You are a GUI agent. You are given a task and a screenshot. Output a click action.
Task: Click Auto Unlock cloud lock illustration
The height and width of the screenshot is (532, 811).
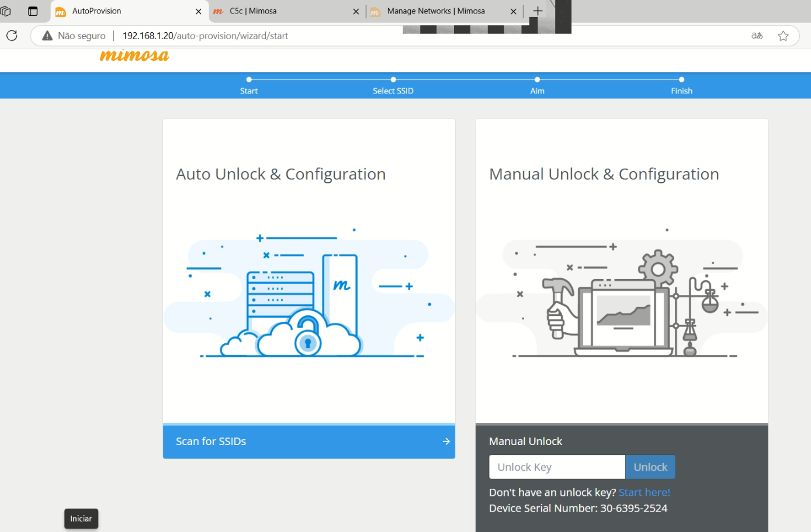click(309, 293)
